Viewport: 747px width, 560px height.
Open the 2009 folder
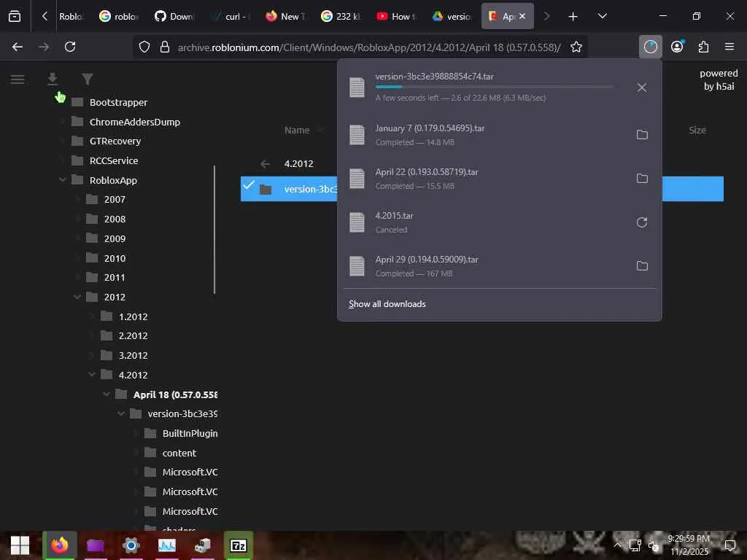[x=115, y=238]
